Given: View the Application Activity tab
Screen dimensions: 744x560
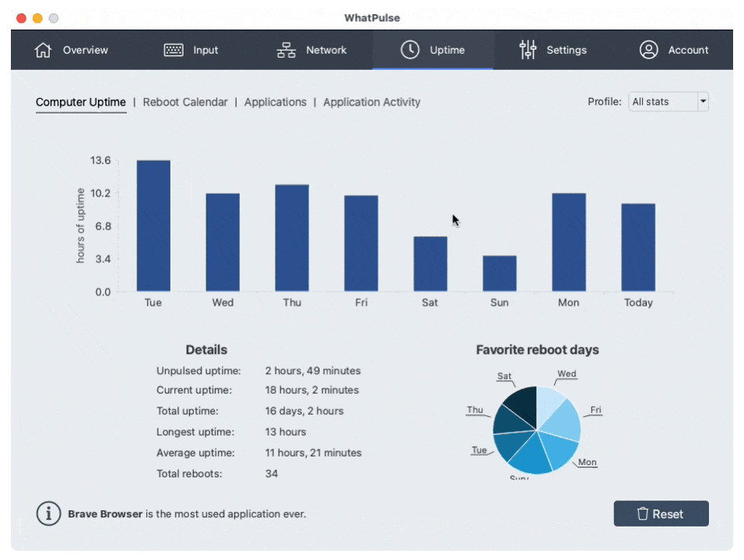Looking at the screenshot, I should (371, 102).
